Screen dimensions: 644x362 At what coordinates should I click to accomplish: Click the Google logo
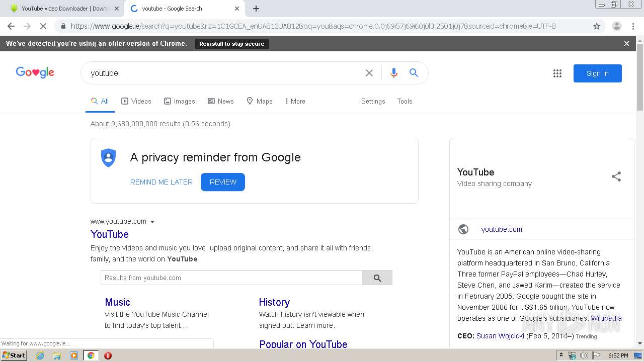coord(35,73)
